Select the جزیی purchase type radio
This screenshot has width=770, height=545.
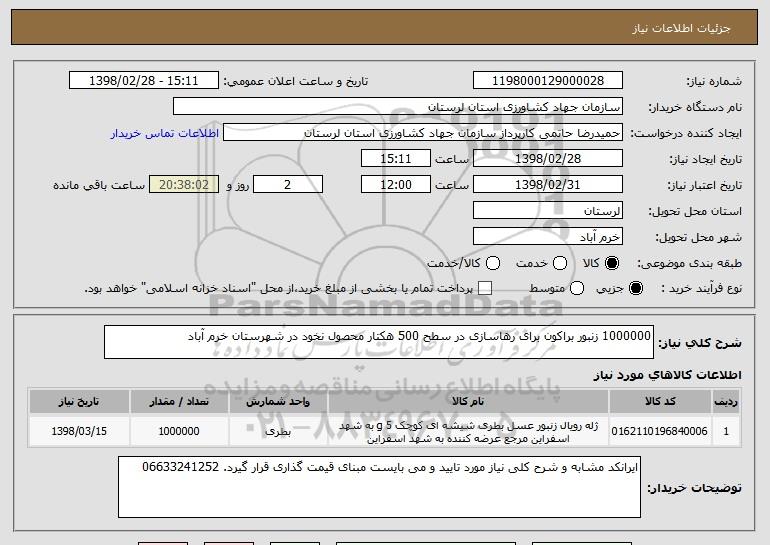[635, 288]
